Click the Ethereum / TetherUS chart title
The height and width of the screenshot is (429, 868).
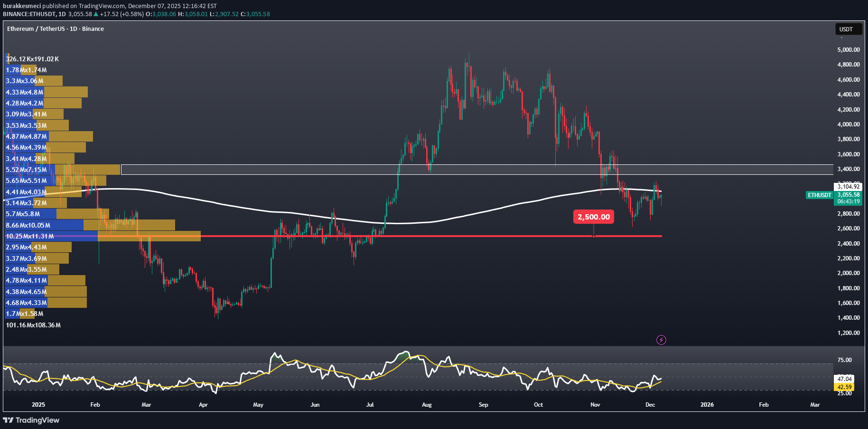(55, 29)
